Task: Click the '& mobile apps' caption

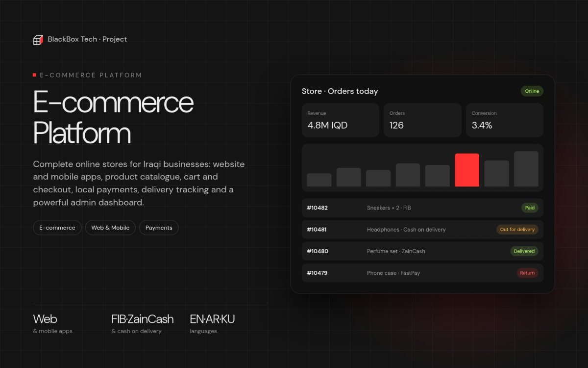Action: pos(52,331)
